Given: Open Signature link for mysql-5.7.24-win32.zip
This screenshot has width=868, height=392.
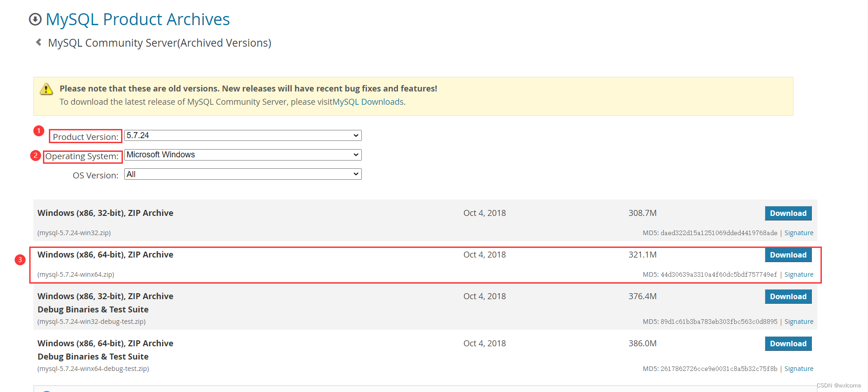Looking at the screenshot, I should pos(799,233).
